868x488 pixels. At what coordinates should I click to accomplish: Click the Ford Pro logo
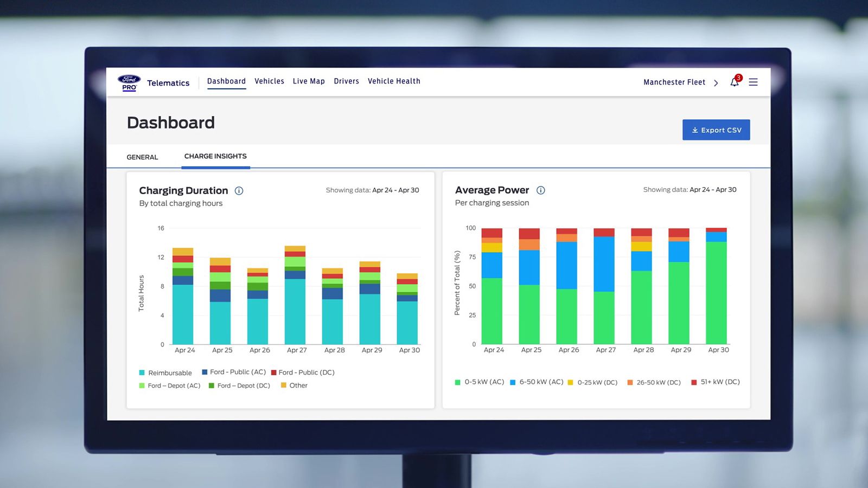click(129, 82)
